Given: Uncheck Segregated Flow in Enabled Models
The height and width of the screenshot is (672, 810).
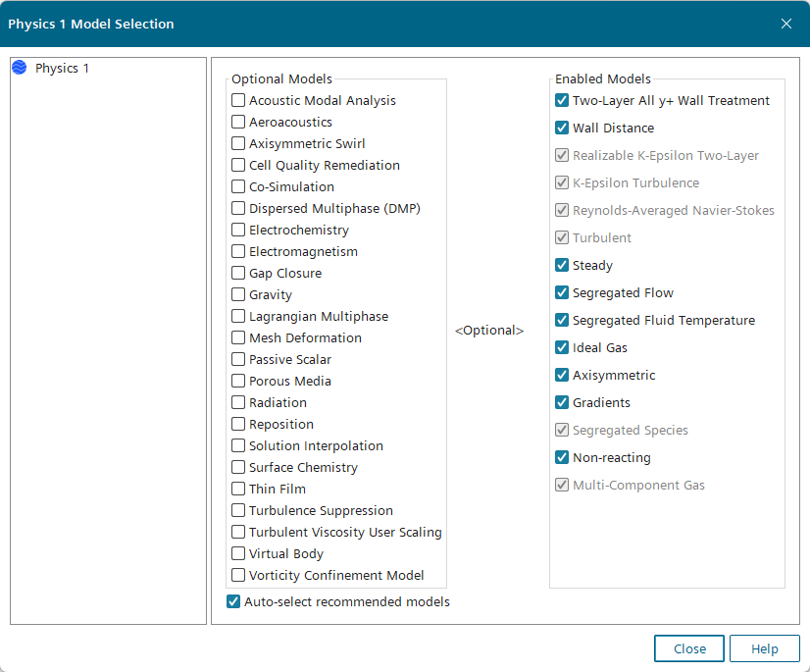Looking at the screenshot, I should coord(562,292).
